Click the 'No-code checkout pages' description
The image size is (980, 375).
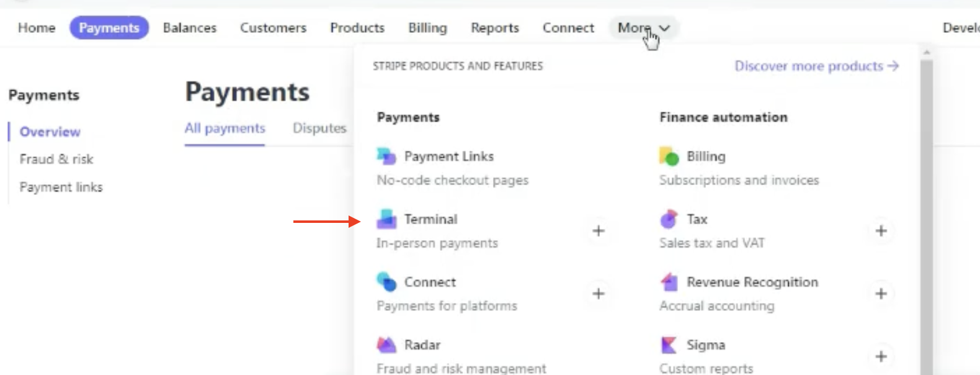coord(453,180)
